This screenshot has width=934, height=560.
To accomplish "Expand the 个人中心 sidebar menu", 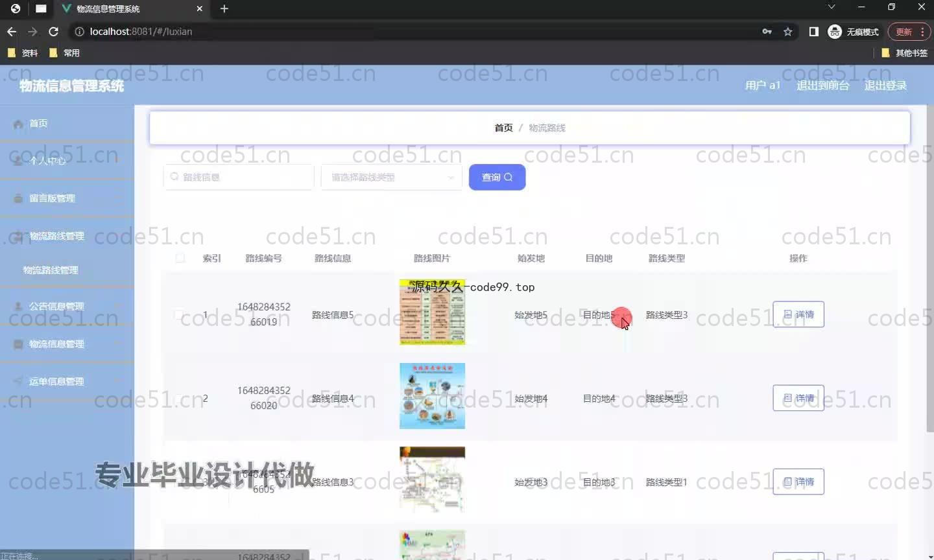I will pyautogui.click(x=67, y=161).
